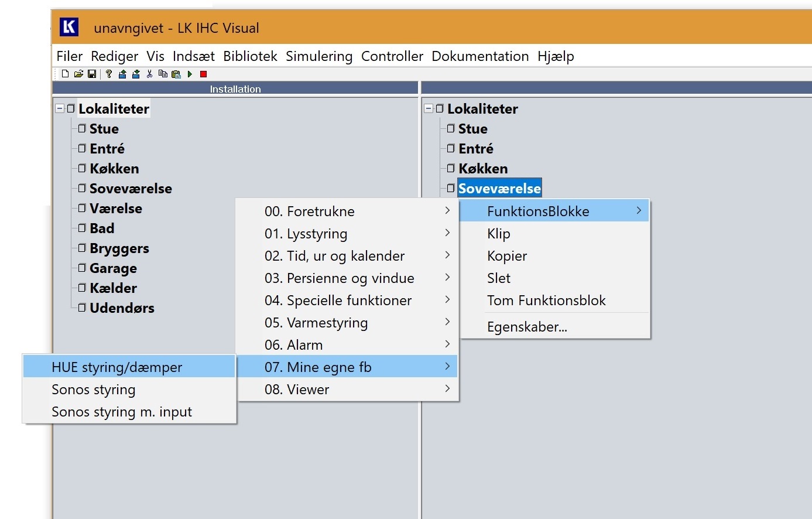Select Stue in right panel tree
812x519 pixels.
coord(472,129)
